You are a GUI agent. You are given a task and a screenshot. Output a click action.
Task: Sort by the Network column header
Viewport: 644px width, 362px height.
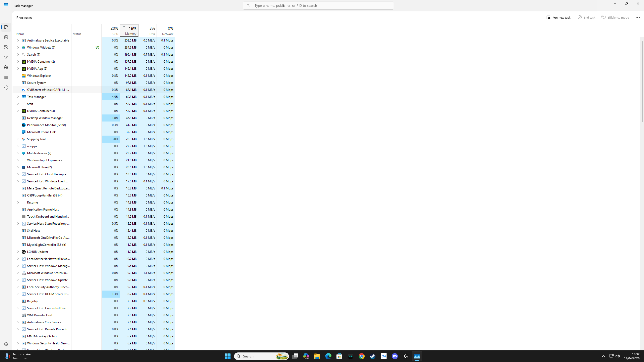(166, 30)
